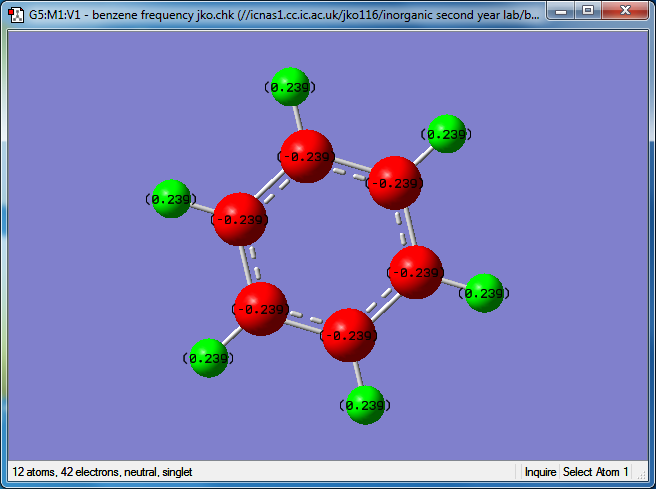Click the resize grip in the status bar corner

tap(641, 474)
